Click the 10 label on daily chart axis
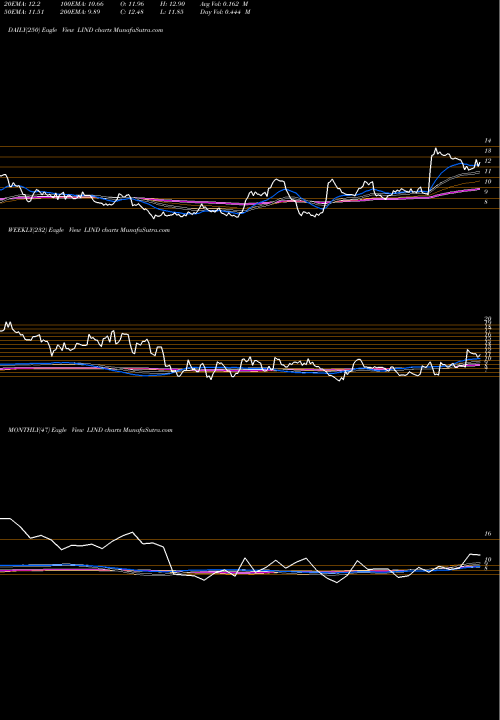Viewport: 500px width, 720px height. [x=488, y=182]
